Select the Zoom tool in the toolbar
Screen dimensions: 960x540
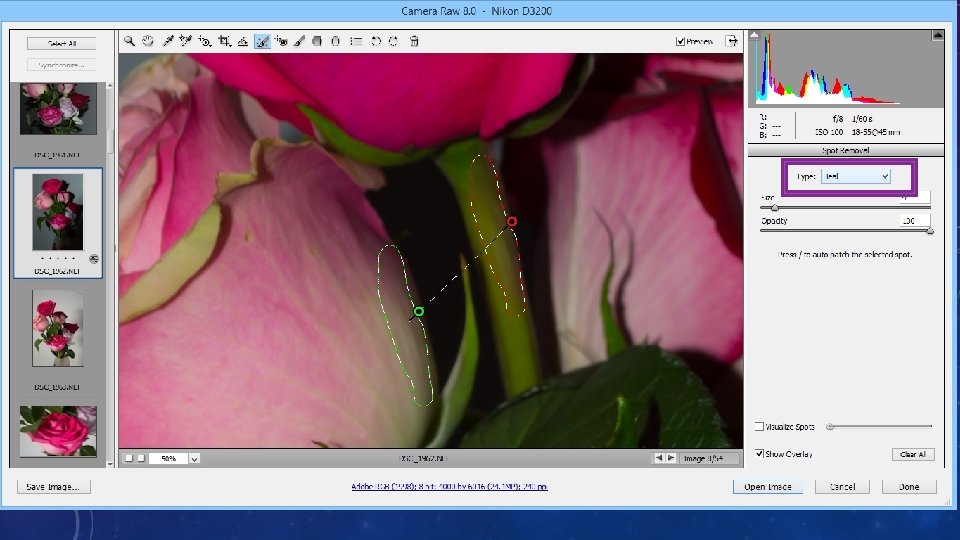[x=129, y=41]
